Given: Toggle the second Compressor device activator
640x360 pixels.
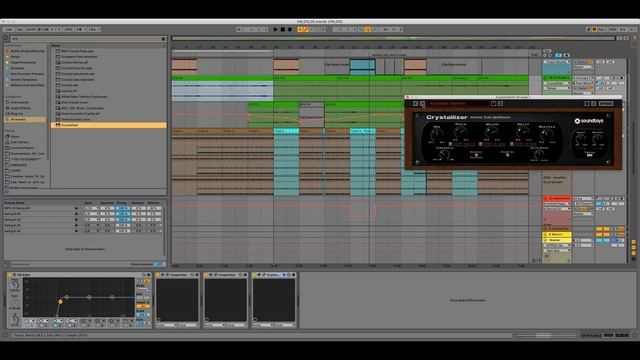Looking at the screenshot, I should [207, 275].
